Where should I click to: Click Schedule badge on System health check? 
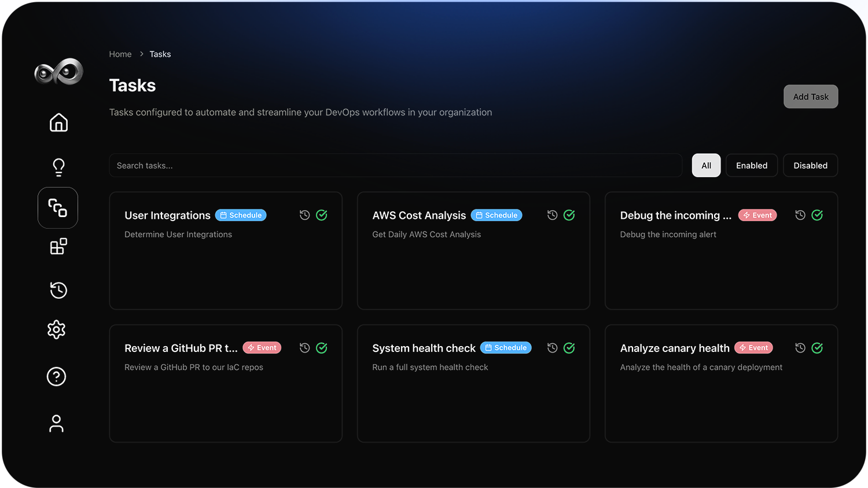[x=506, y=348]
